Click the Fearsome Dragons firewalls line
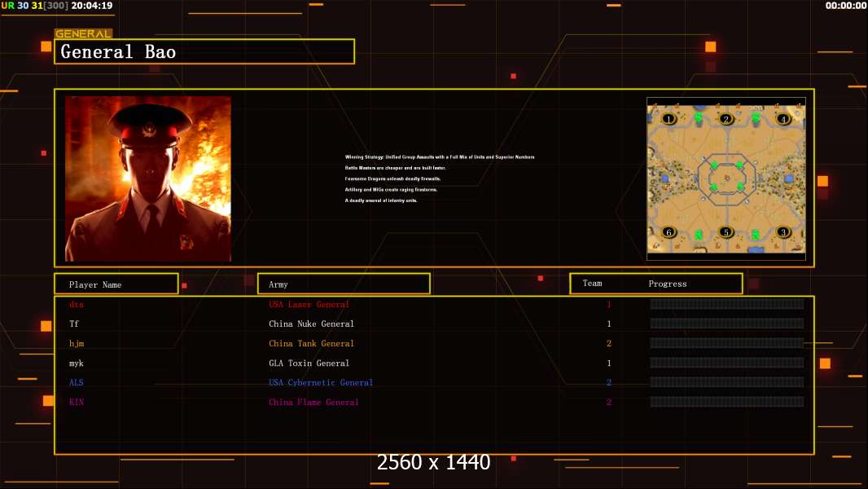The width and height of the screenshot is (868, 489). pos(392,178)
